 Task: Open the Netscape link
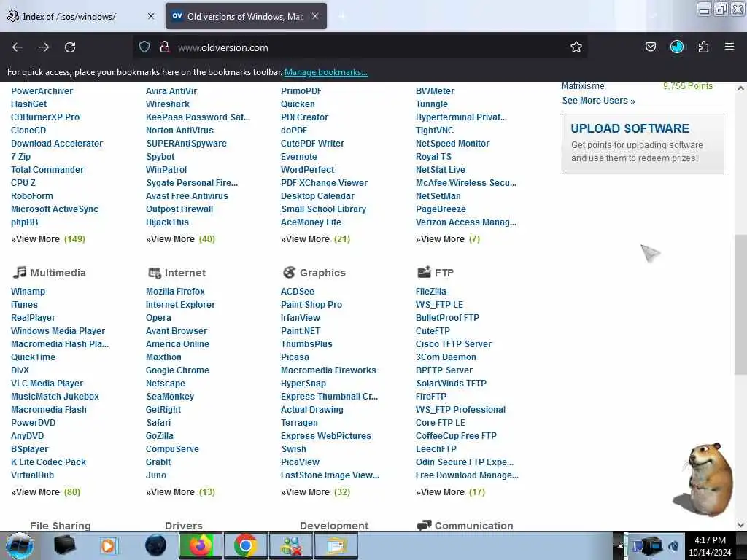[x=166, y=384]
